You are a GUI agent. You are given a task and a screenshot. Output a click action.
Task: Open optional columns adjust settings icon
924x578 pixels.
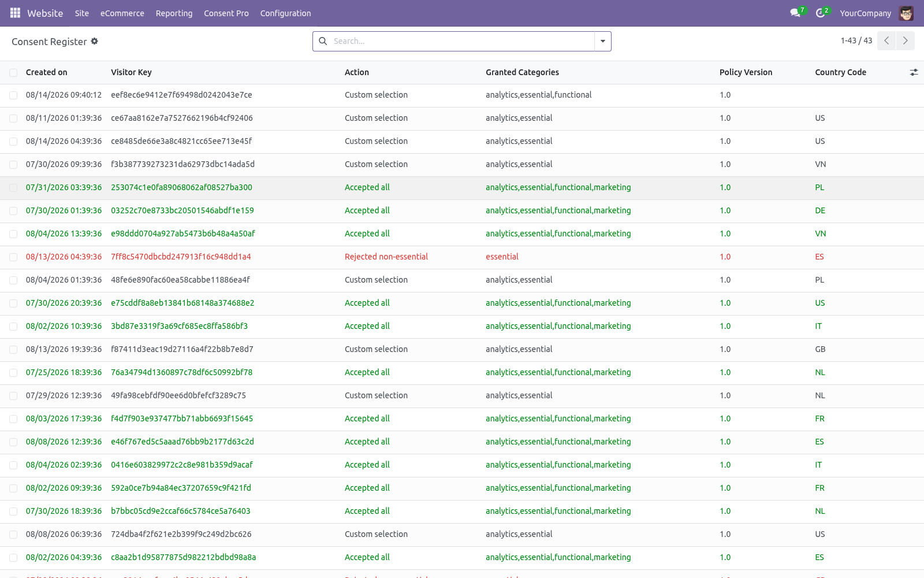914,72
